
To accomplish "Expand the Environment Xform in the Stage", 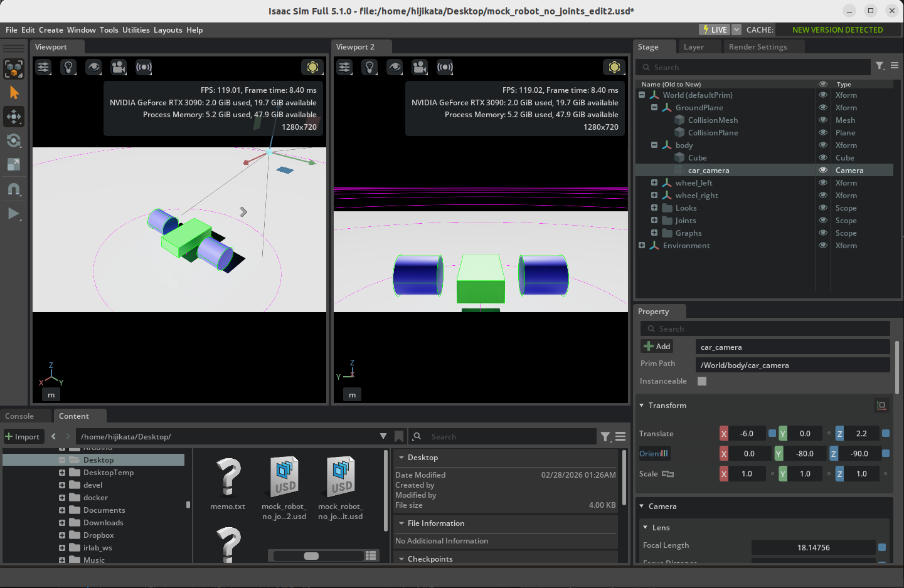I will [641, 245].
